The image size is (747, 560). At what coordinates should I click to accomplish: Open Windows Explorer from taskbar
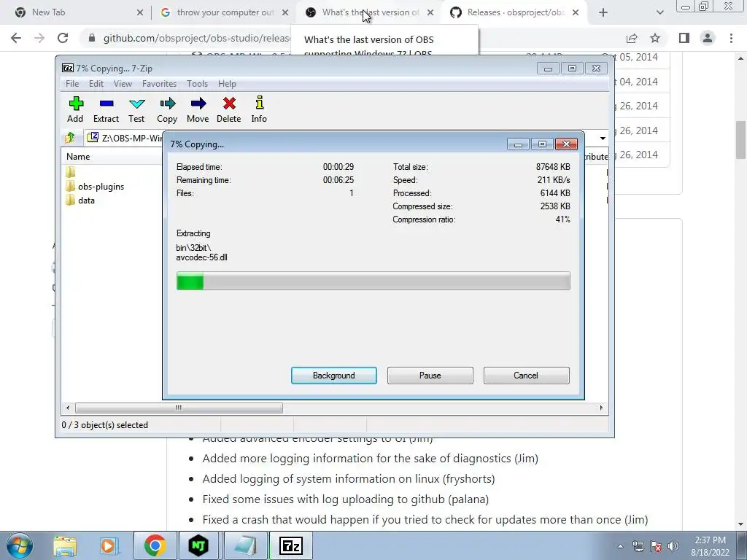tap(65, 546)
